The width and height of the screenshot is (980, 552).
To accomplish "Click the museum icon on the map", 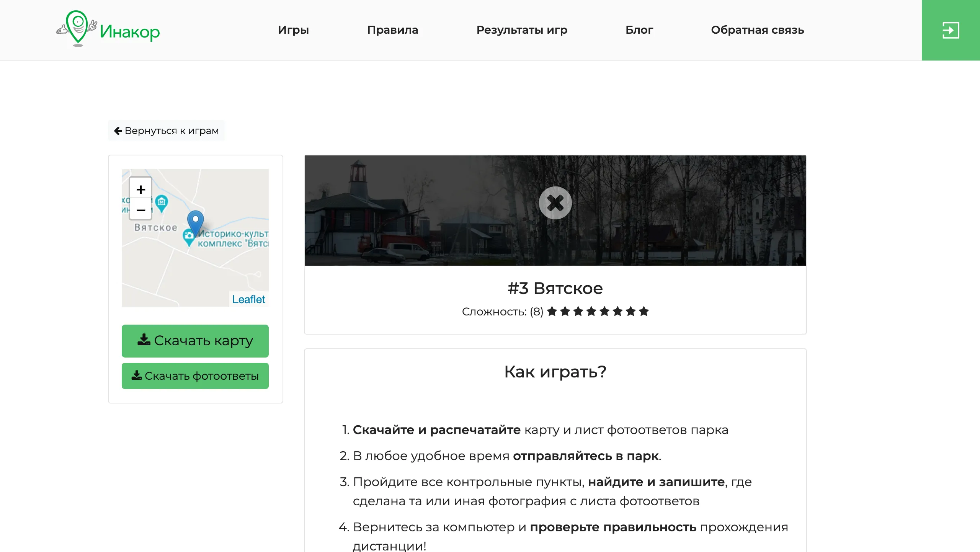I will (162, 201).
